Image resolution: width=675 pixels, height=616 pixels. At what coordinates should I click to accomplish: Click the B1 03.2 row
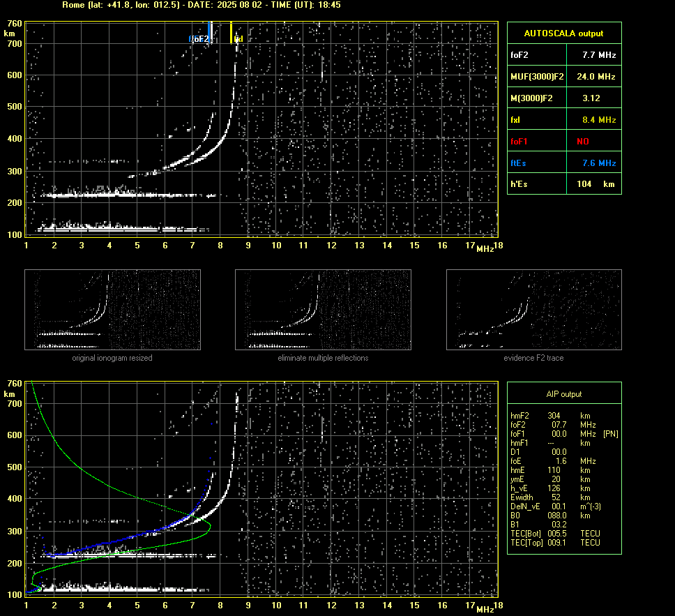538,525
